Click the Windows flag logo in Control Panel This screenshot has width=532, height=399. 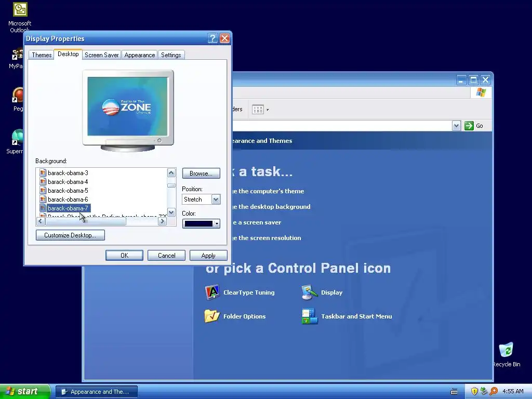click(x=481, y=92)
